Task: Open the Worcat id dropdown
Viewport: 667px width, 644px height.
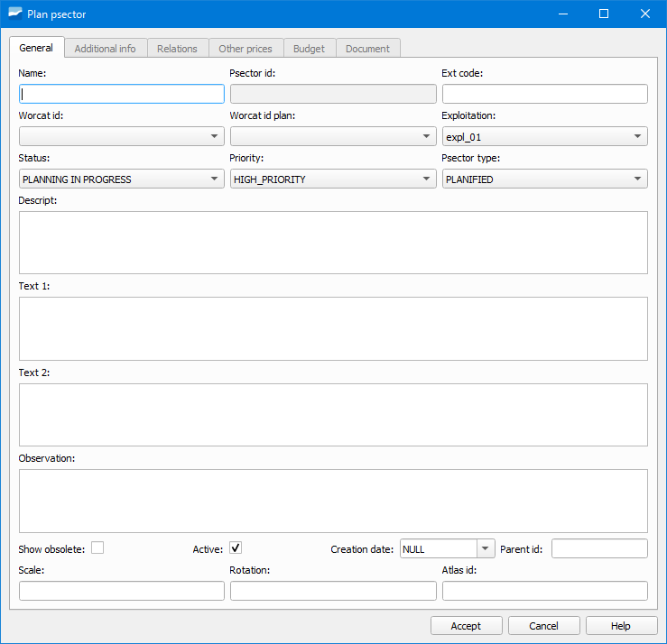Action: coord(121,136)
